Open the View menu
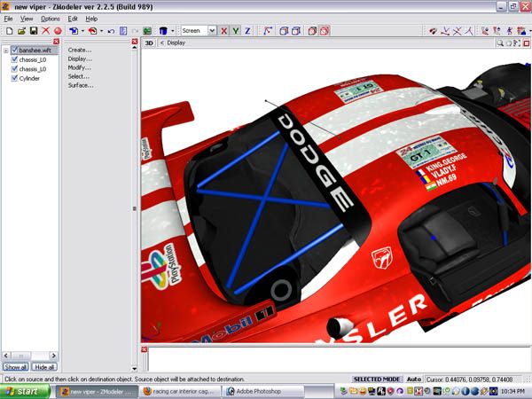The width and height of the screenshot is (532, 399). (27, 18)
